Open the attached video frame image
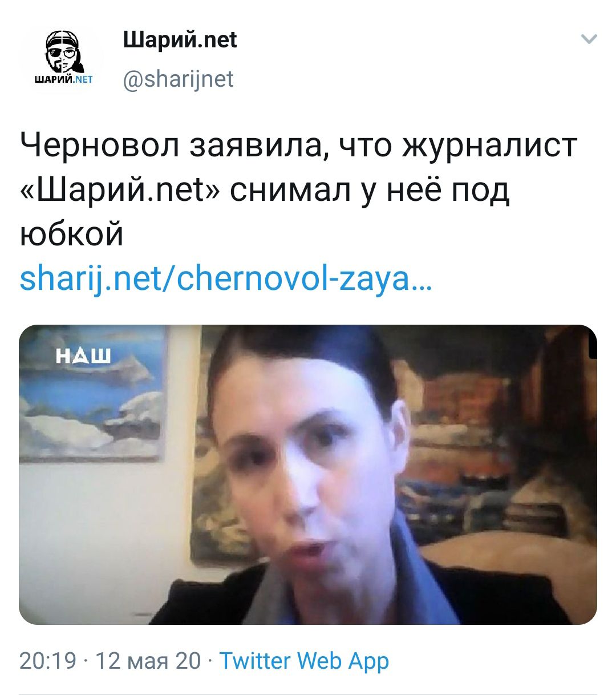This screenshot has width=616, height=695. (x=308, y=474)
